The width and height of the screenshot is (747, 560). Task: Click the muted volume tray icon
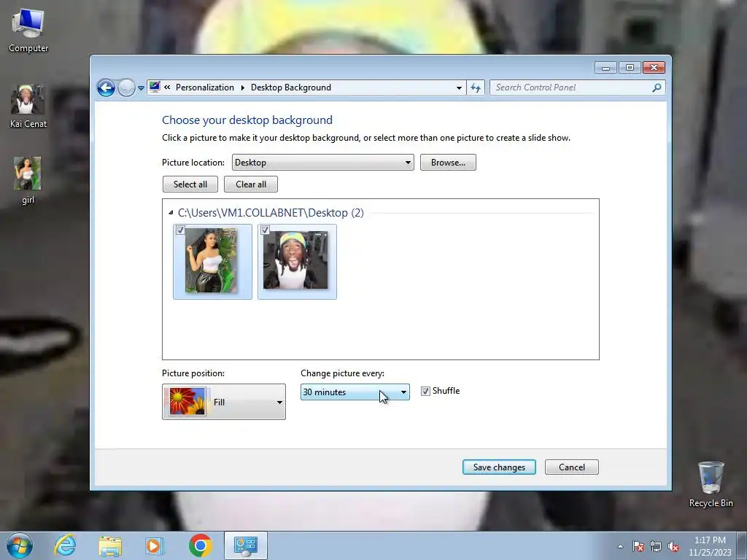point(673,546)
